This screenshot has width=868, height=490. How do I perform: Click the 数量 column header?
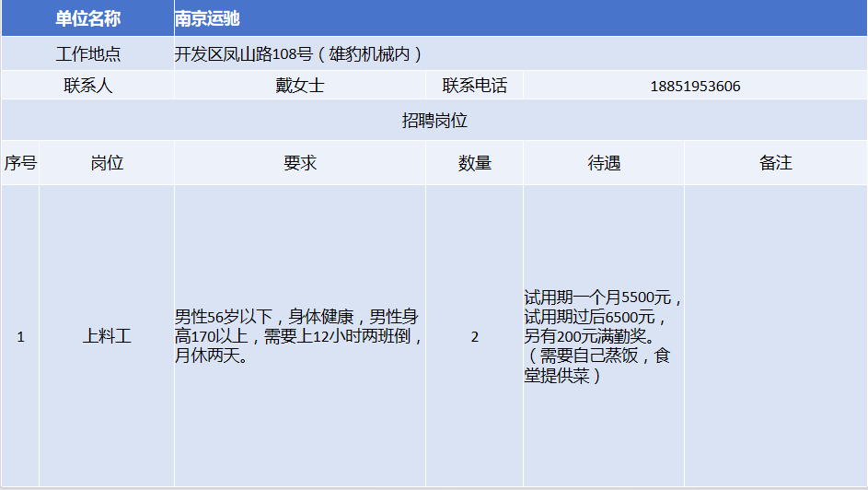[x=474, y=163]
